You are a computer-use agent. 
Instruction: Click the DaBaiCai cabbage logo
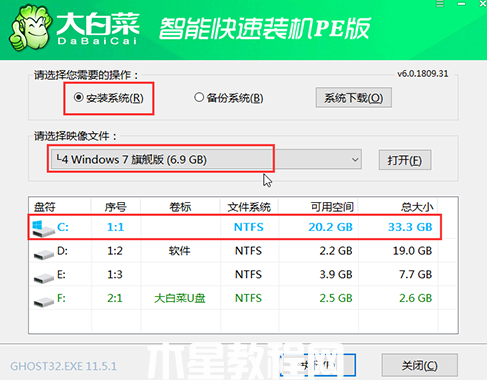pyautogui.click(x=30, y=29)
